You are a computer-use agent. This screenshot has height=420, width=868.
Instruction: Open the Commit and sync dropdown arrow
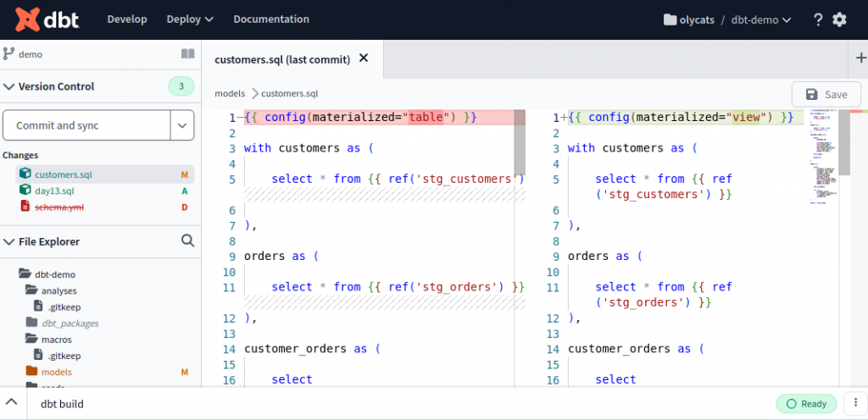[182, 125]
